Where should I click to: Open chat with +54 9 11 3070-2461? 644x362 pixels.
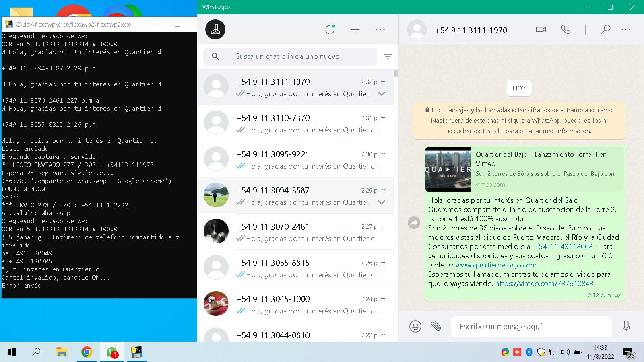tap(296, 232)
